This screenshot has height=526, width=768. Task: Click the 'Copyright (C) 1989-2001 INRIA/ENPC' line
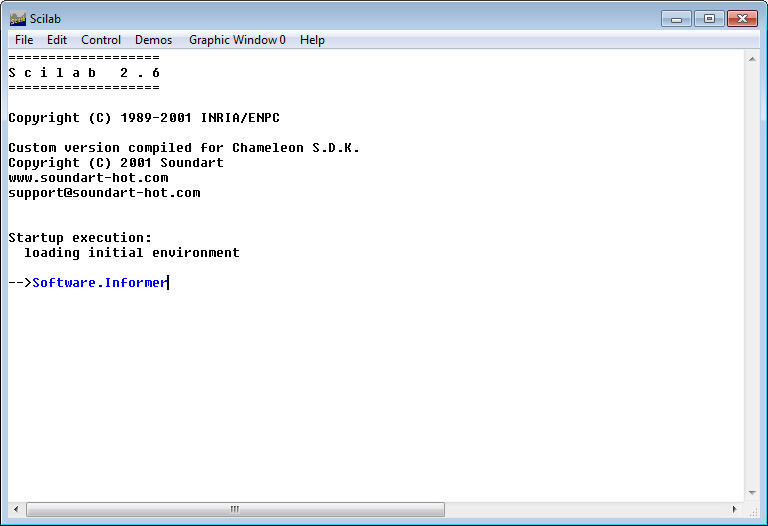144,118
